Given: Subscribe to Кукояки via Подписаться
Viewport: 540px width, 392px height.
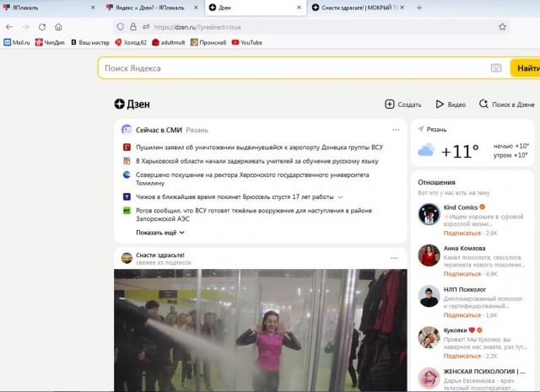Looking at the screenshot, I should click(462, 356).
